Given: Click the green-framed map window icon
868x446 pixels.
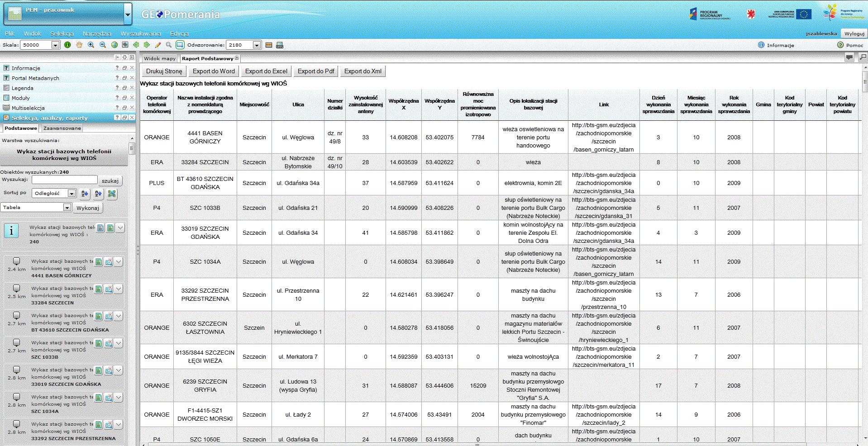Looking at the screenshot, I should 180,45.
